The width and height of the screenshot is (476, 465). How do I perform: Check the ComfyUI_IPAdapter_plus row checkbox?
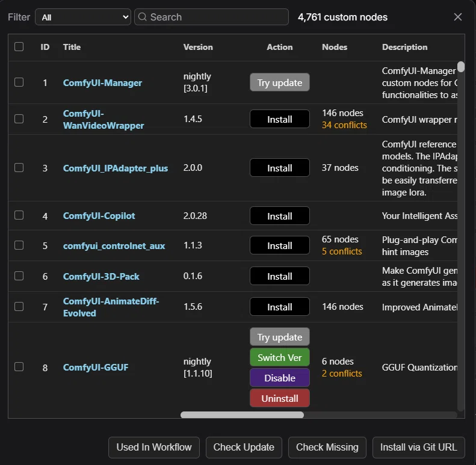[19, 168]
